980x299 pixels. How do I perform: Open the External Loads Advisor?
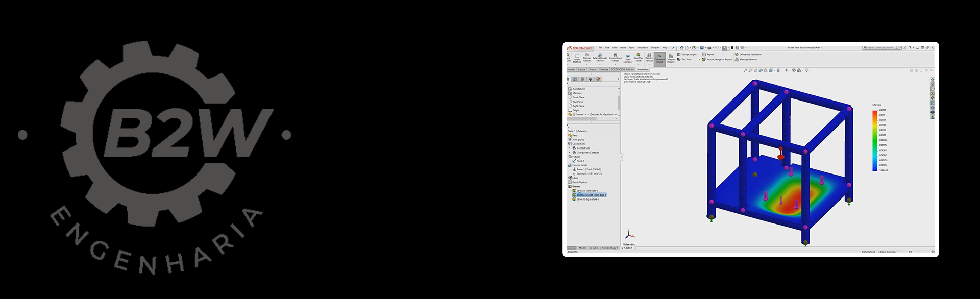point(600,58)
